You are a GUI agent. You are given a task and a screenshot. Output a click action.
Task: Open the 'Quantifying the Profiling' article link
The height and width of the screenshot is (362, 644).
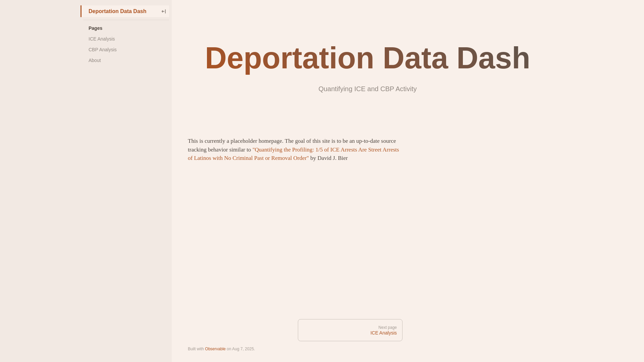pyautogui.click(x=293, y=154)
